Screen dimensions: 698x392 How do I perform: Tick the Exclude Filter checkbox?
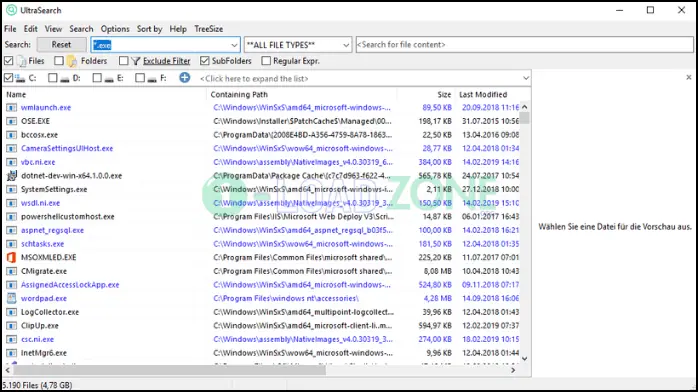(x=124, y=61)
